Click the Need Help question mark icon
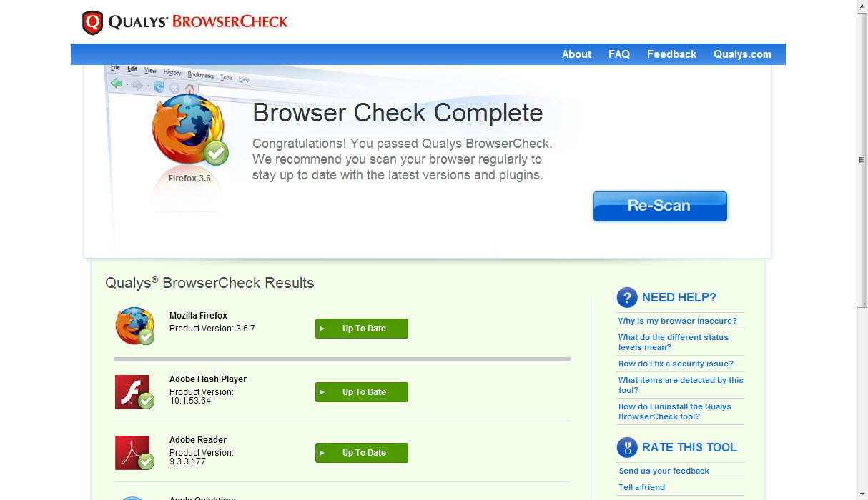This screenshot has width=868, height=500. point(627,298)
